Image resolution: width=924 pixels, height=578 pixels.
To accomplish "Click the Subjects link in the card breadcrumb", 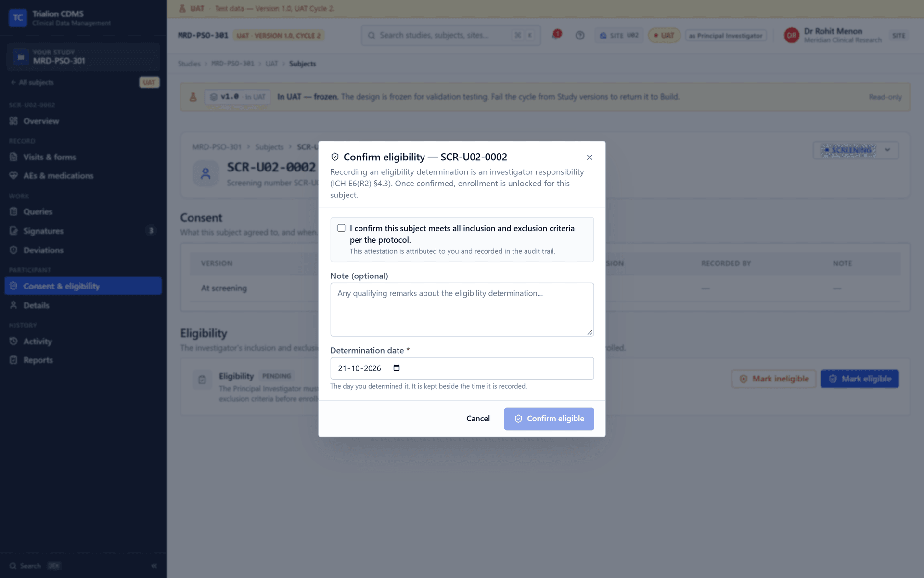I will point(269,147).
